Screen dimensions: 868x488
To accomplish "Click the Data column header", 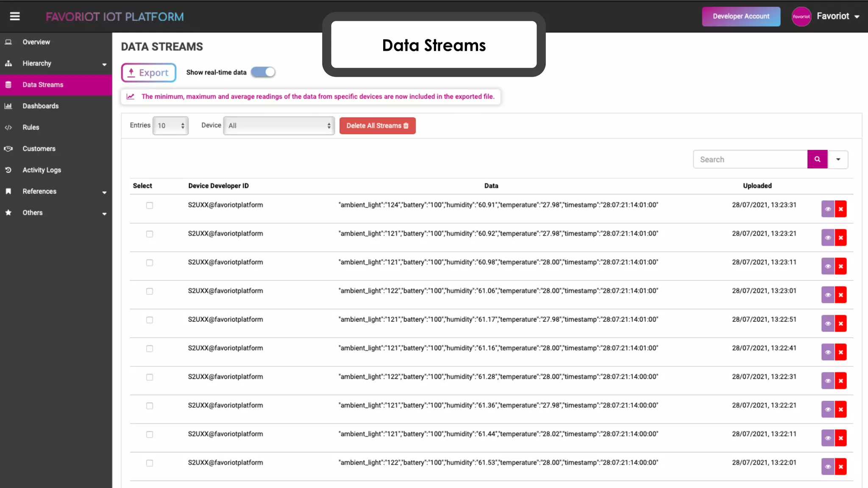I will [x=491, y=186].
